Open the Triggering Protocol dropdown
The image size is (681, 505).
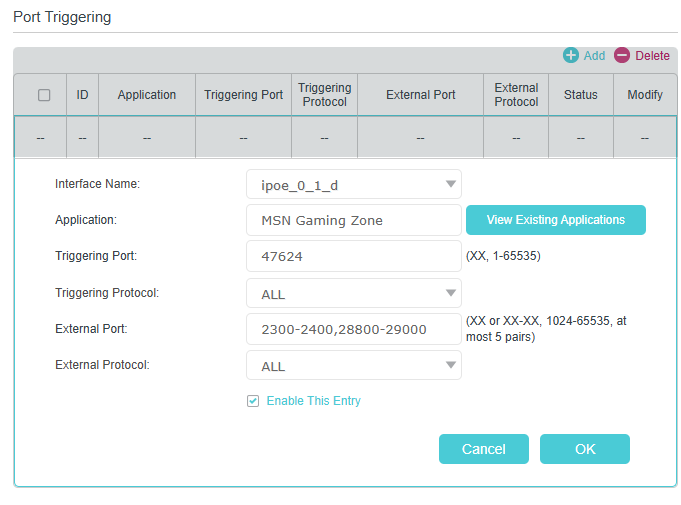(354, 293)
